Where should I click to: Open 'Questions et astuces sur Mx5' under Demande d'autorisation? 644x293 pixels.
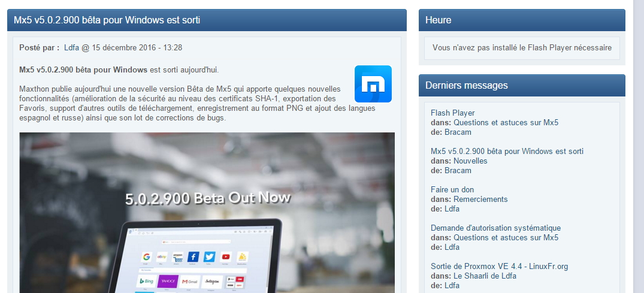[x=506, y=237]
